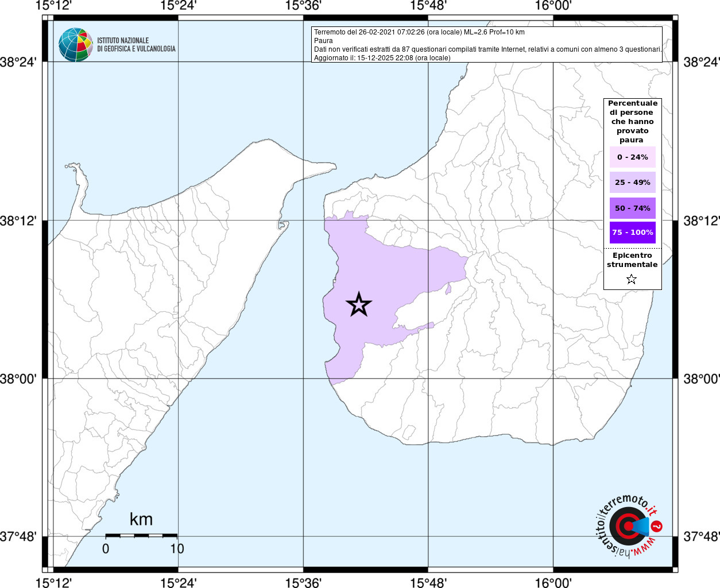
Task: Click the left axis label 38°00'
Action: pos(18,378)
